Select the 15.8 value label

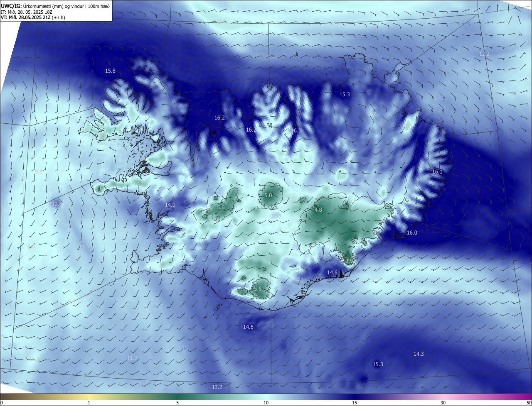[x=110, y=71]
